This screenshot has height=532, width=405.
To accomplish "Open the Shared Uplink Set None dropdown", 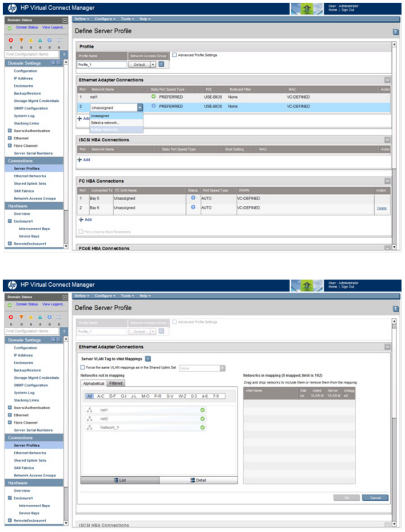I will click(223, 368).
